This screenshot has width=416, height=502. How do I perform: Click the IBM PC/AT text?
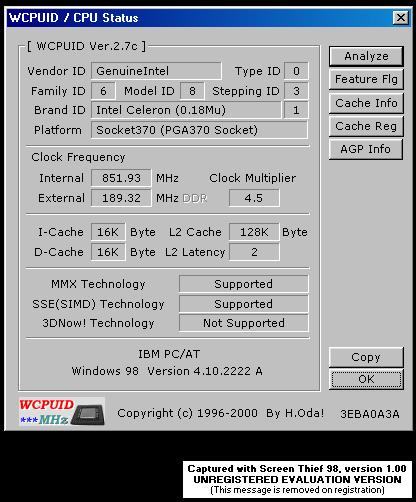click(169, 354)
